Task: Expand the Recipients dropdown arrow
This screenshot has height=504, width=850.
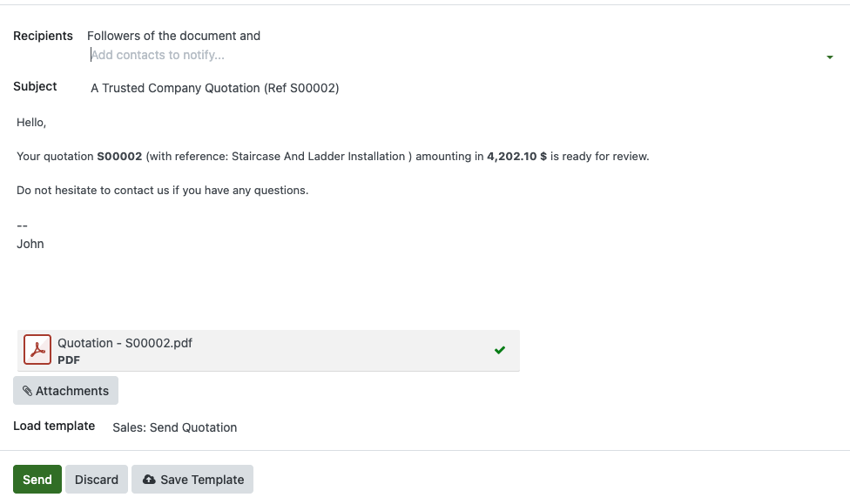Action: [830, 57]
